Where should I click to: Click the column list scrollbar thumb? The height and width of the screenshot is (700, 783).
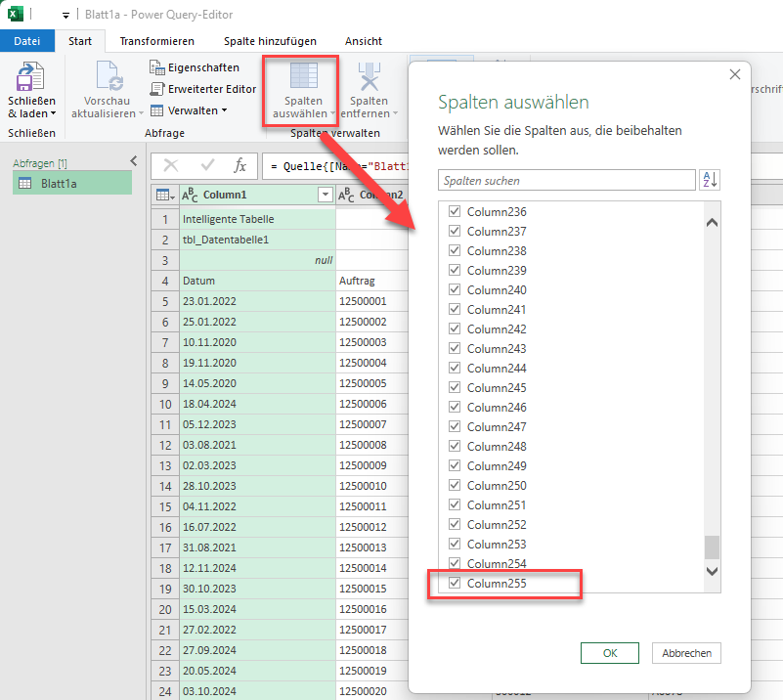pyautogui.click(x=712, y=547)
